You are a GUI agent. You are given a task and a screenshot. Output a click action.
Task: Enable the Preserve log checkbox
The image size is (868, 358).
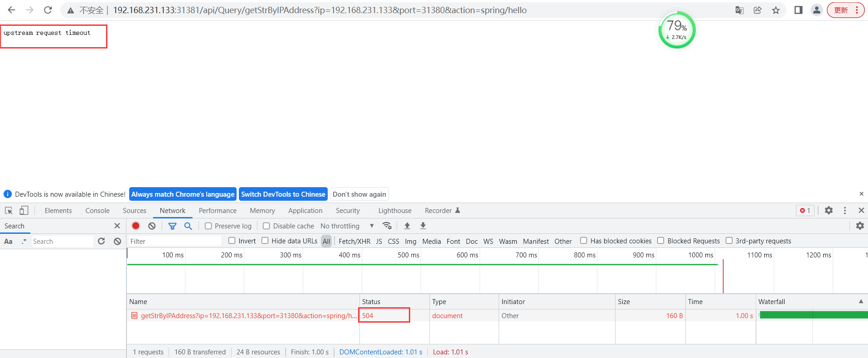(x=209, y=226)
